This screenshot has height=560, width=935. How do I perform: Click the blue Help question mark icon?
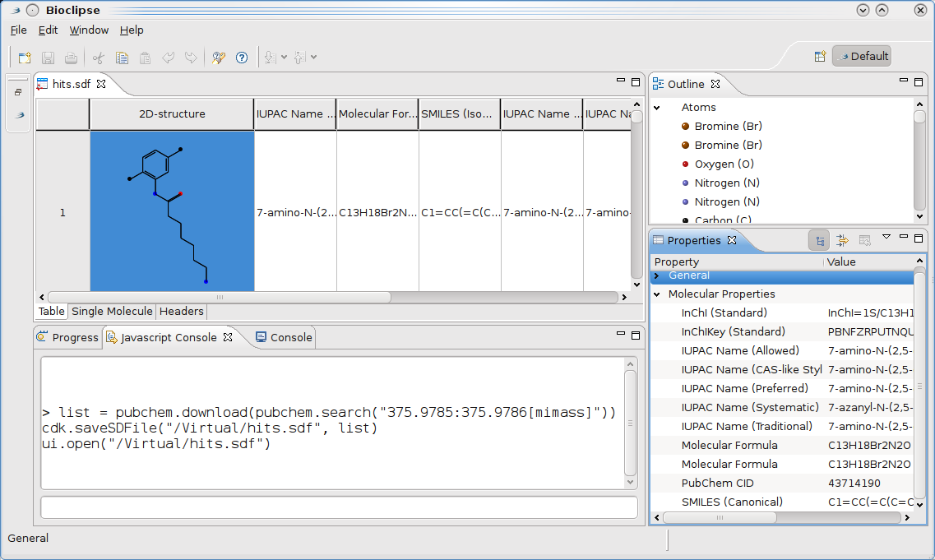pyautogui.click(x=242, y=58)
